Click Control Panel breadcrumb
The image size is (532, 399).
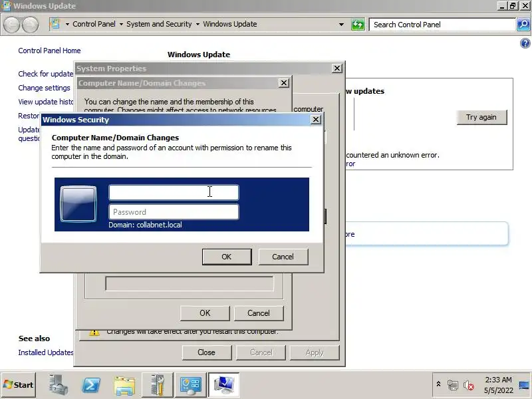pos(94,24)
